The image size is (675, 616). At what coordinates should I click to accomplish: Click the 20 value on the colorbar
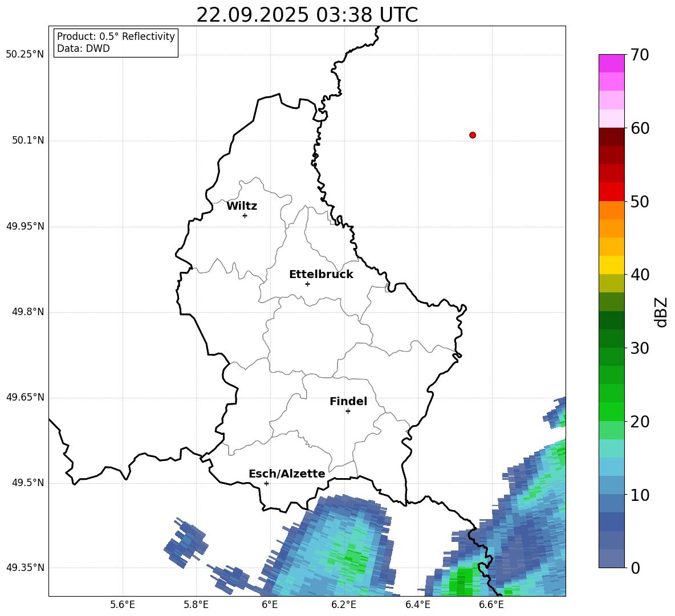pos(640,421)
